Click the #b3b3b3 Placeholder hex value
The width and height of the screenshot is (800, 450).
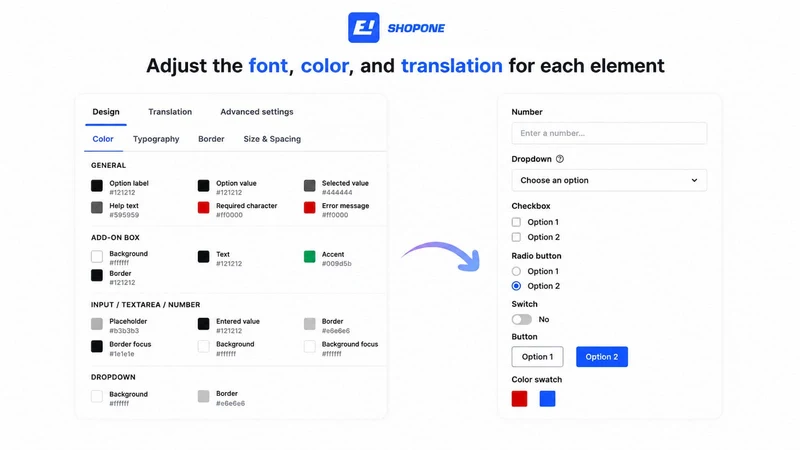click(124, 331)
